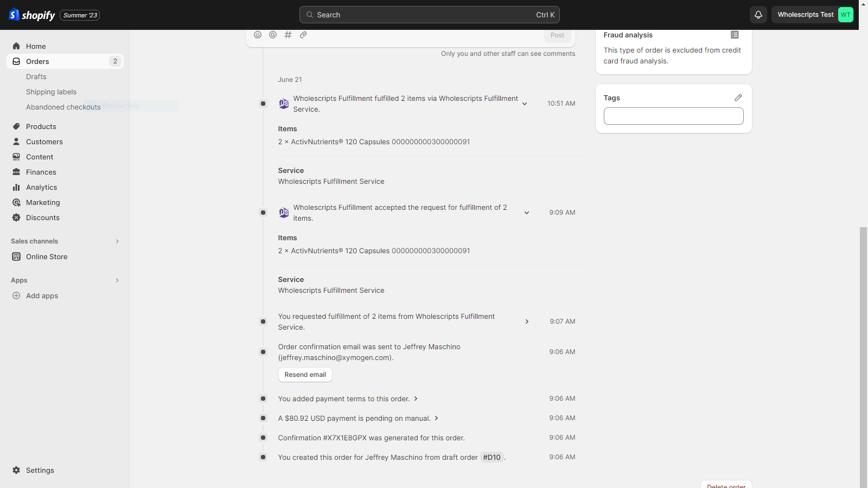
Task: Click the page vertical scrollbar
Action: pos(863,358)
